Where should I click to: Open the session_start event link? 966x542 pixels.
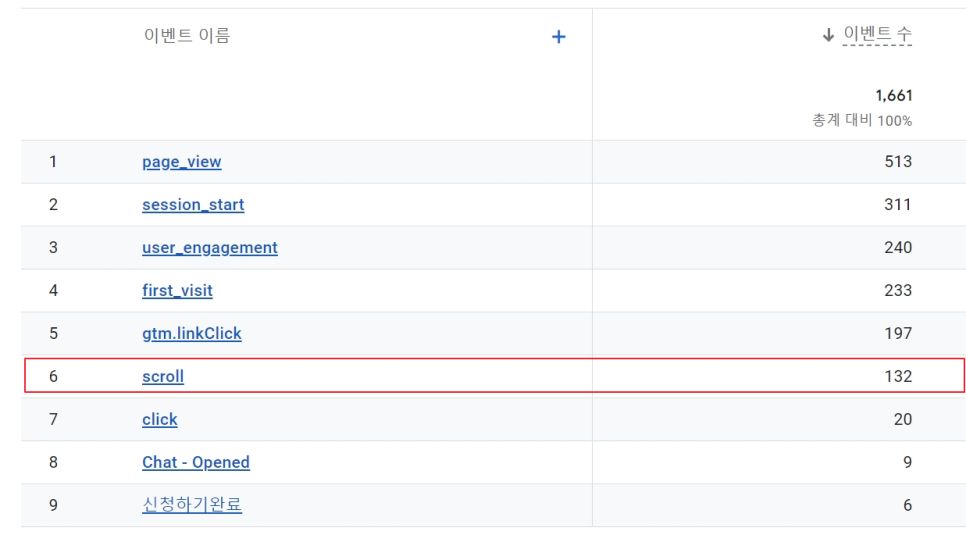coord(193,204)
